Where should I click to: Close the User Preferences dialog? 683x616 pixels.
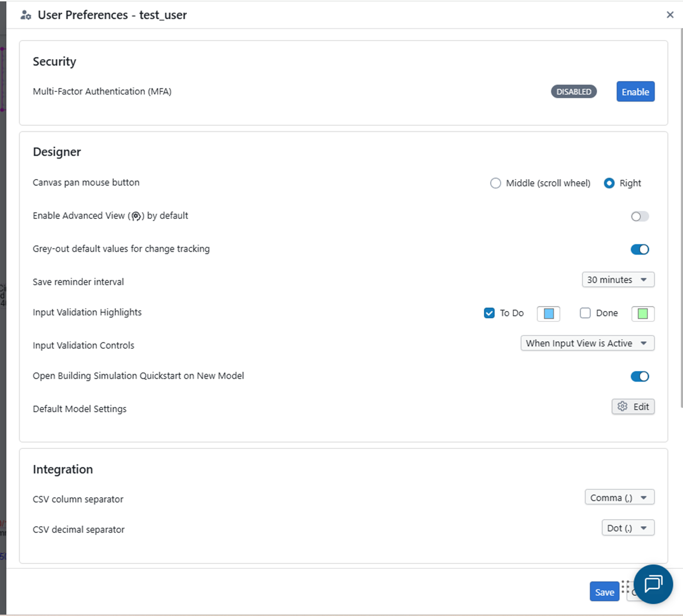[670, 15]
